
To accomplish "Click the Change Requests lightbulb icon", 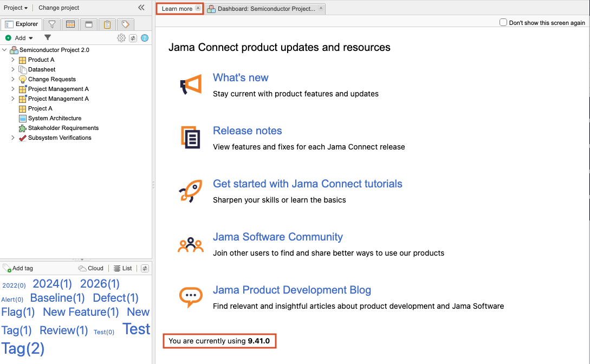I will coord(23,79).
